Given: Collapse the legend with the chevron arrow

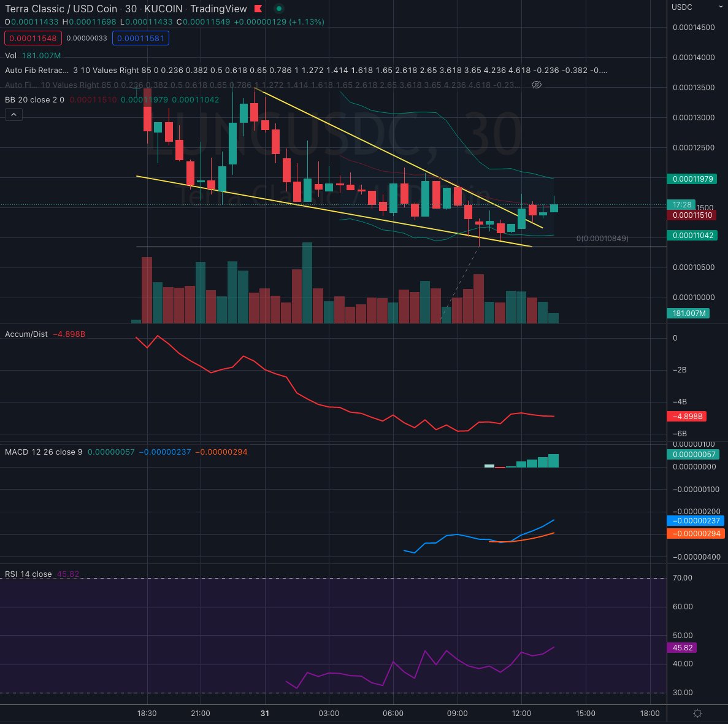Looking at the screenshot, I should pyautogui.click(x=13, y=114).
